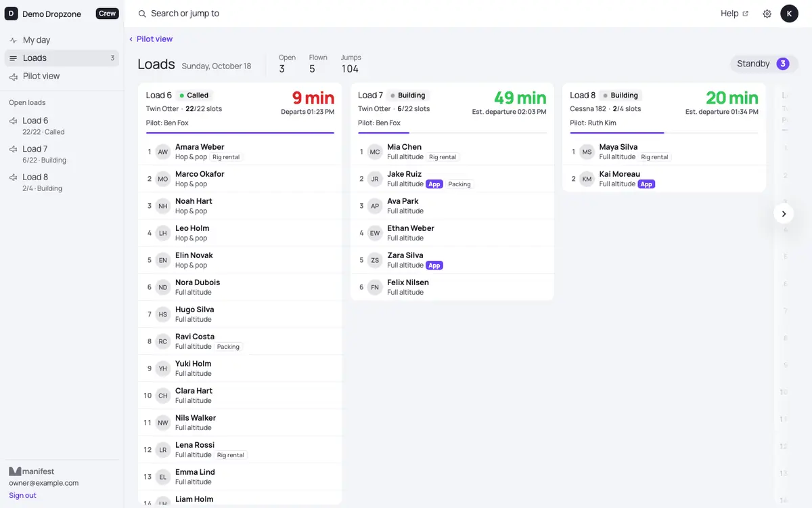812x508 pixels.
Task: Open the settings gear icon
Action: [x=767, y=14]
